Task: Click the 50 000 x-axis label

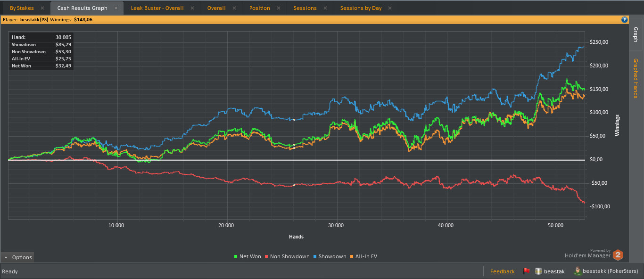Action: click(556, 225)
